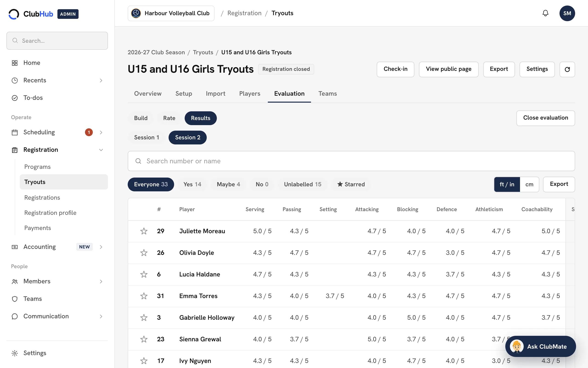
Task: Click Search number or name field
Action: (351, 161)
